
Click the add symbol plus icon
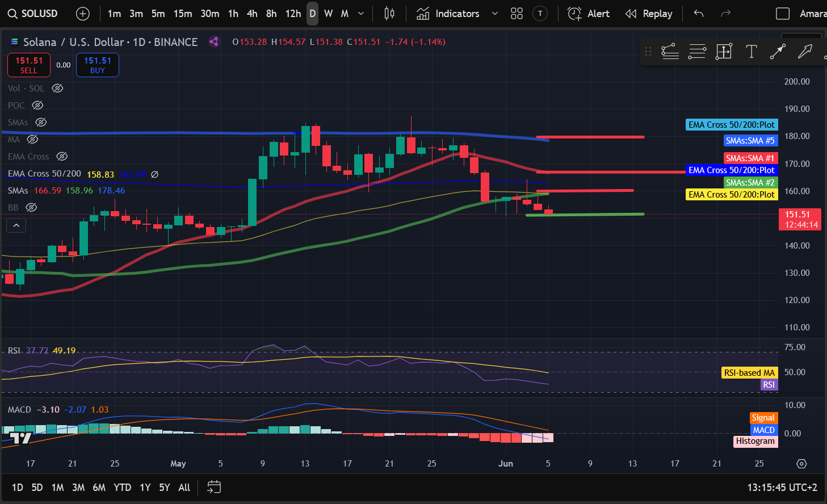83,14
